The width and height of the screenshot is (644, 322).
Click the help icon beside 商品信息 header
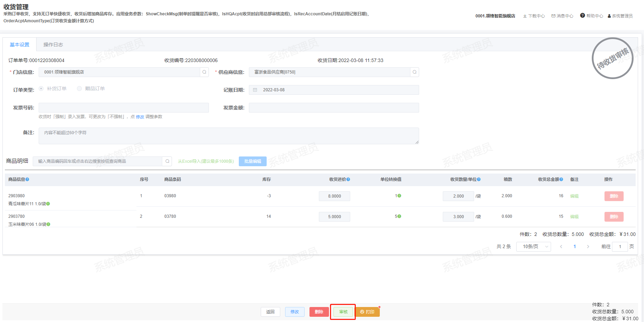pos(27,179)
